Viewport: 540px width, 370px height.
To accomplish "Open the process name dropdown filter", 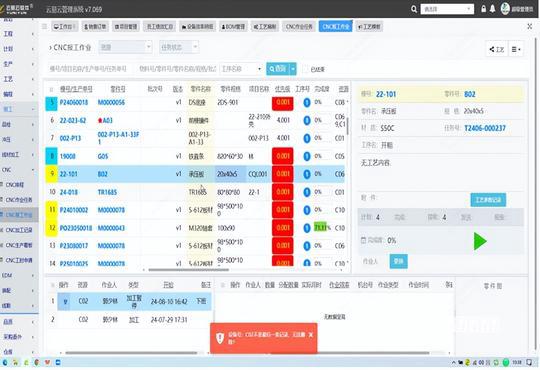I will coord(241,69).
